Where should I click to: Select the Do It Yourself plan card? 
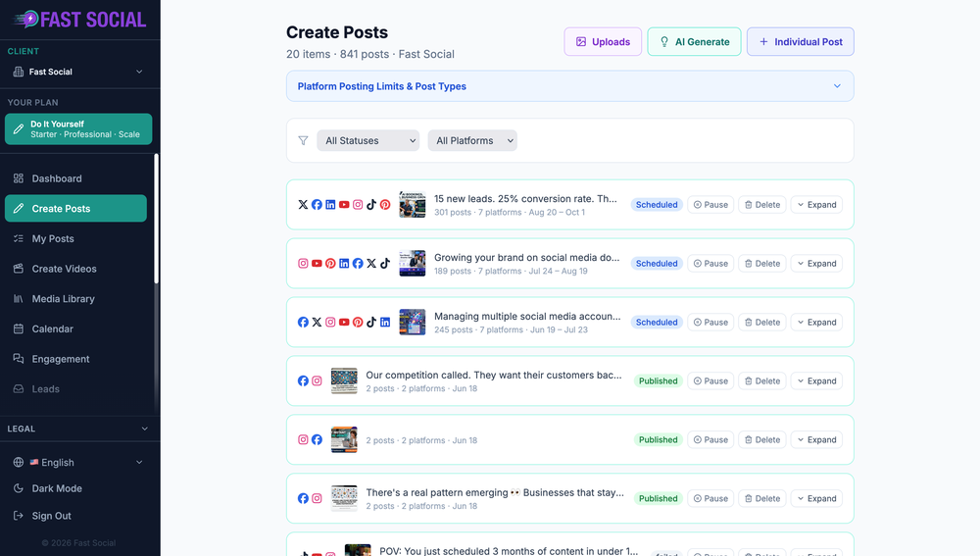pos(78,128)
